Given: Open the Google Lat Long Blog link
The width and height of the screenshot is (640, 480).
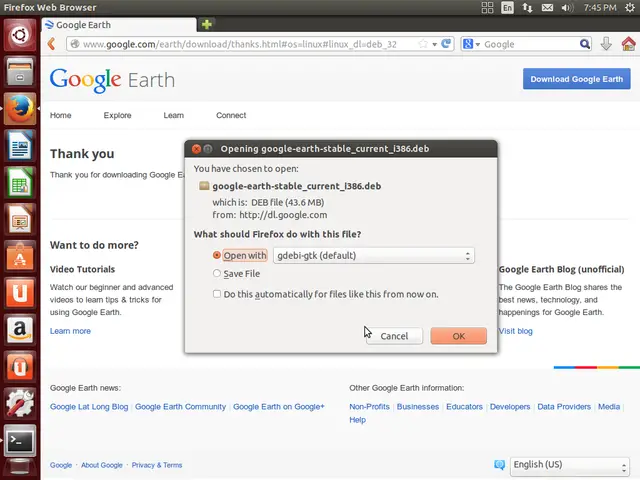Looking at the screenshot, I should (89, 407).
